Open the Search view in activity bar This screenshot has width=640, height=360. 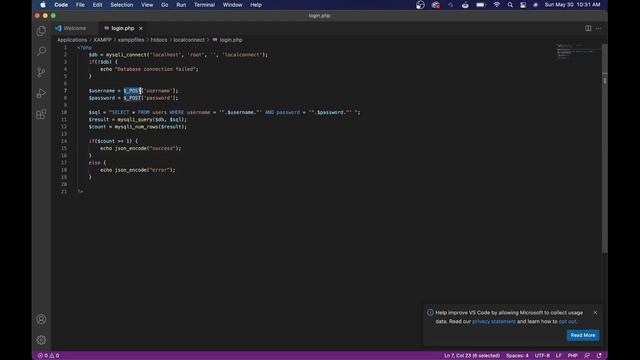pos(41,51)
